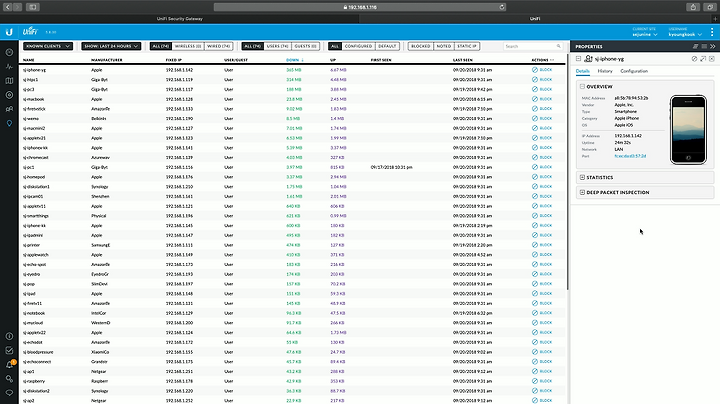Click the iPhone device image
The height and width of the screenshot is (404, 720).
pyautogui.click(x=688, y=129)
